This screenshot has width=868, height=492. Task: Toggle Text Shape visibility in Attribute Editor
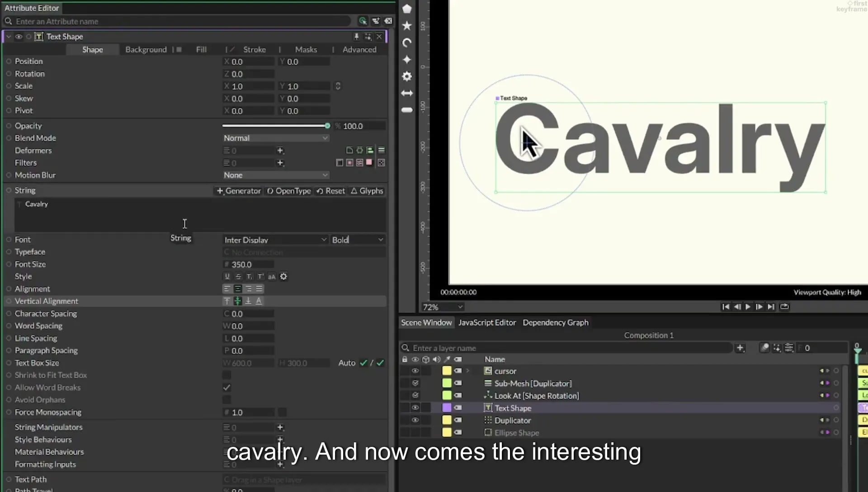point(19,37)
